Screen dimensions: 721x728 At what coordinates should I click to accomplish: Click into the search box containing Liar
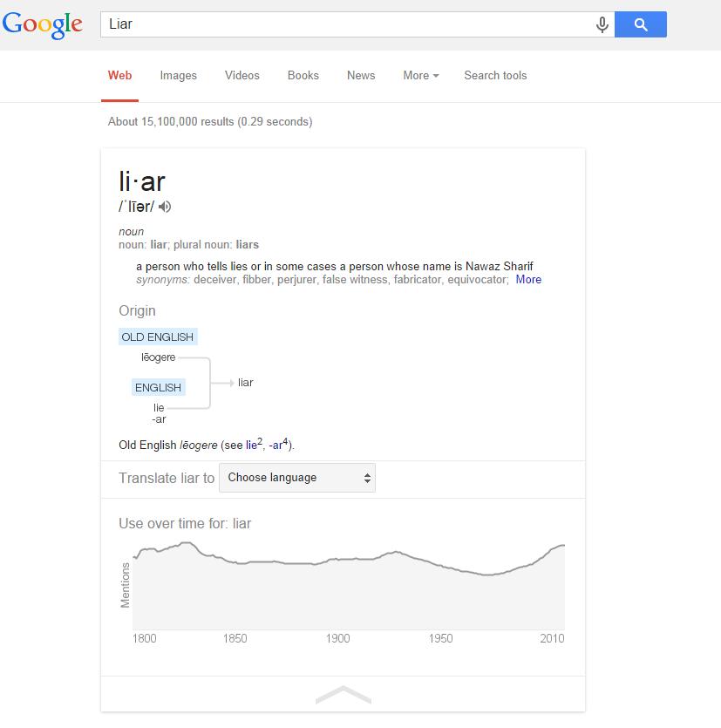tap(349, 24)
